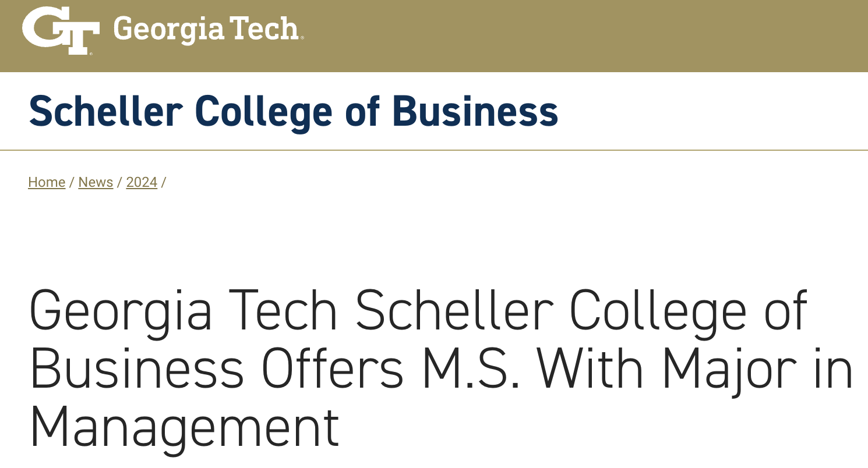Click the slash between Home and News
Image resolution: width=868 pixels, height=468 pixels.
pyautogui.click(x=72, y=182)
